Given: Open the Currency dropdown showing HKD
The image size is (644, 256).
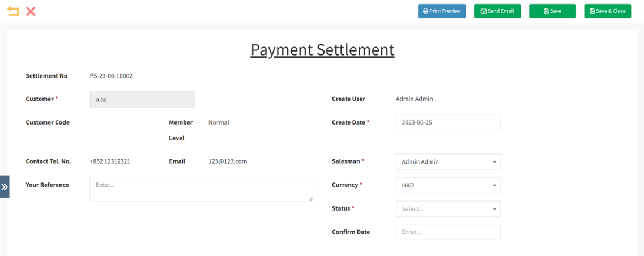Looking at the screenshot, I should pyautogui.click(x=448, y=185).
